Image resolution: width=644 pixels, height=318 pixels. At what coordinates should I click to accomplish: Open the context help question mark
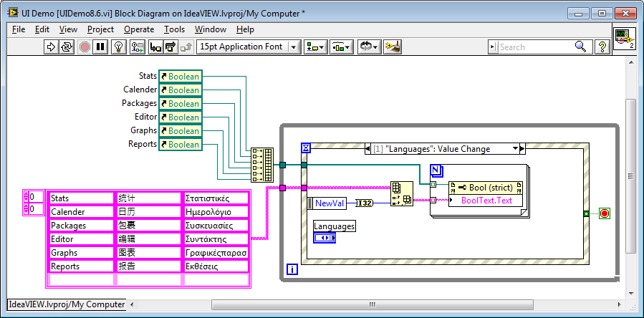pos(602,47)
